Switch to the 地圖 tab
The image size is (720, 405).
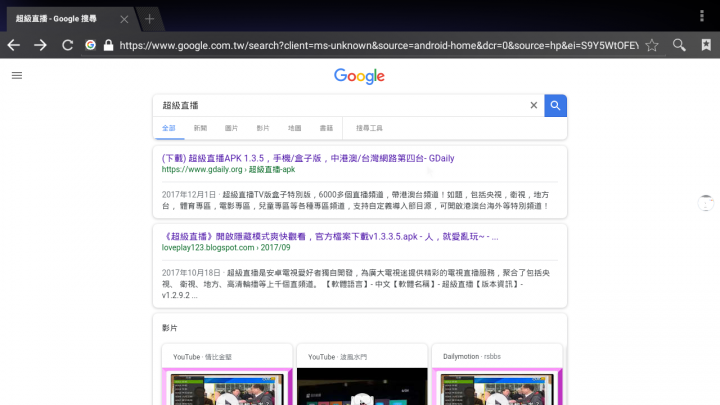pyautogui.click(x=294, y=128)
